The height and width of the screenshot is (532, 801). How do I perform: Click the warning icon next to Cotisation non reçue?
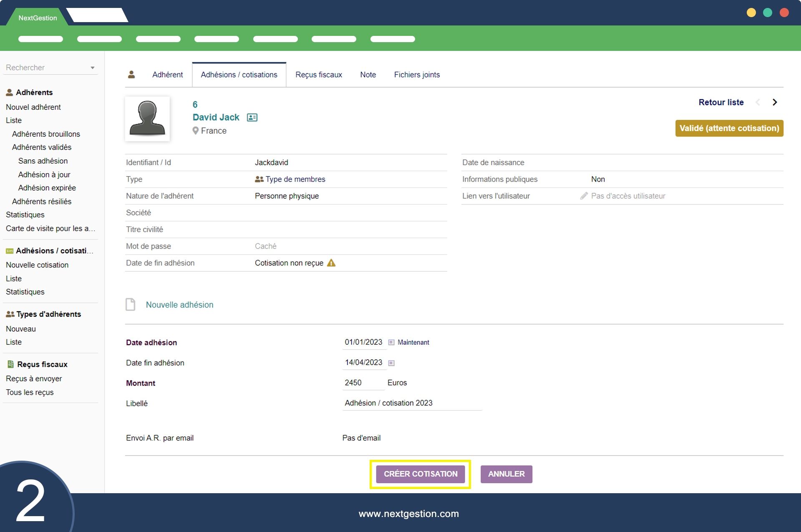pos(331,263)
